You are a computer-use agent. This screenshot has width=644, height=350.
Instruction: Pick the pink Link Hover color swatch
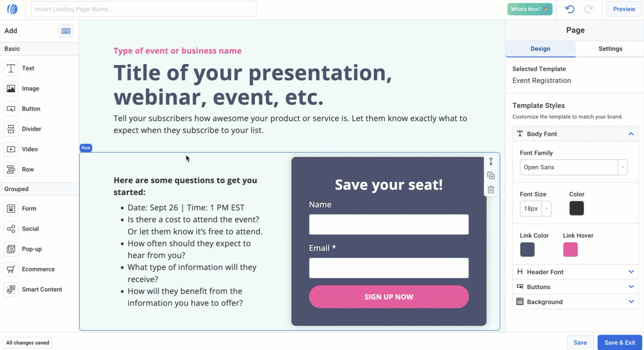point(571,249)
